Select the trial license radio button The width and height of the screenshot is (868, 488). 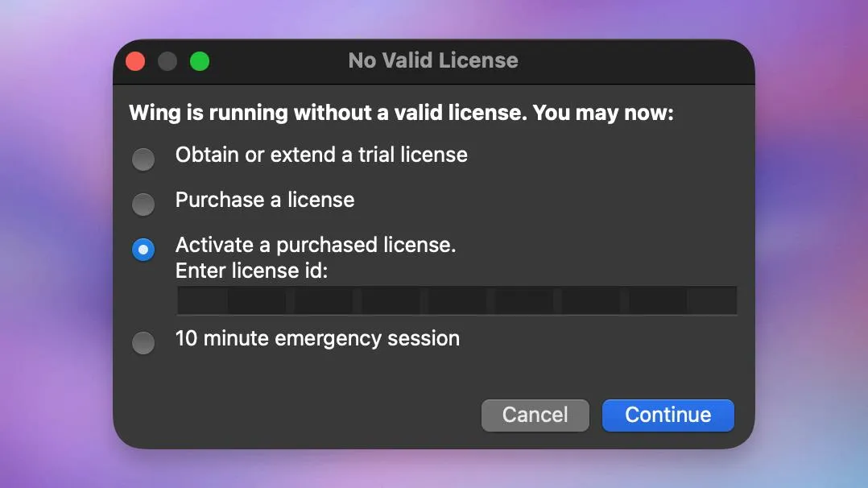[143, 159]
